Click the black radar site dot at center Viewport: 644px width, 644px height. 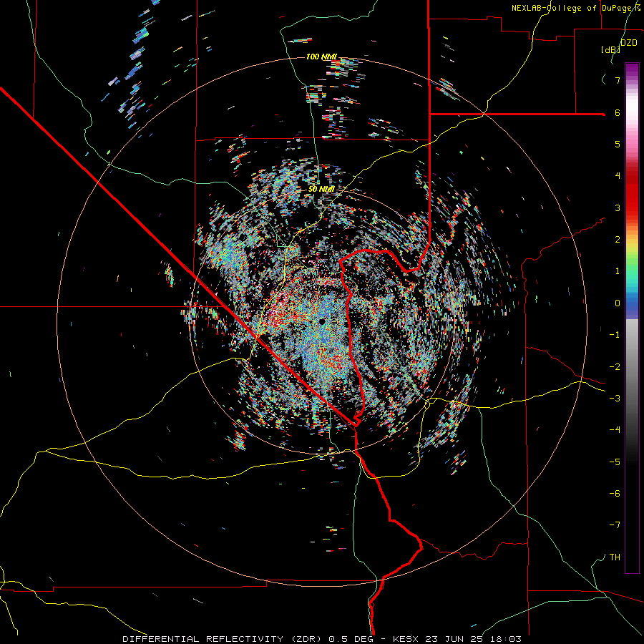[322, 321]
